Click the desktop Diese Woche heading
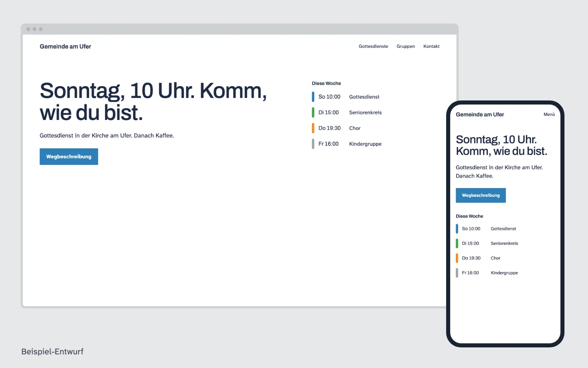The height and width of the screenshot is (368, 588). pyautogui.click(x=326, y=84)
